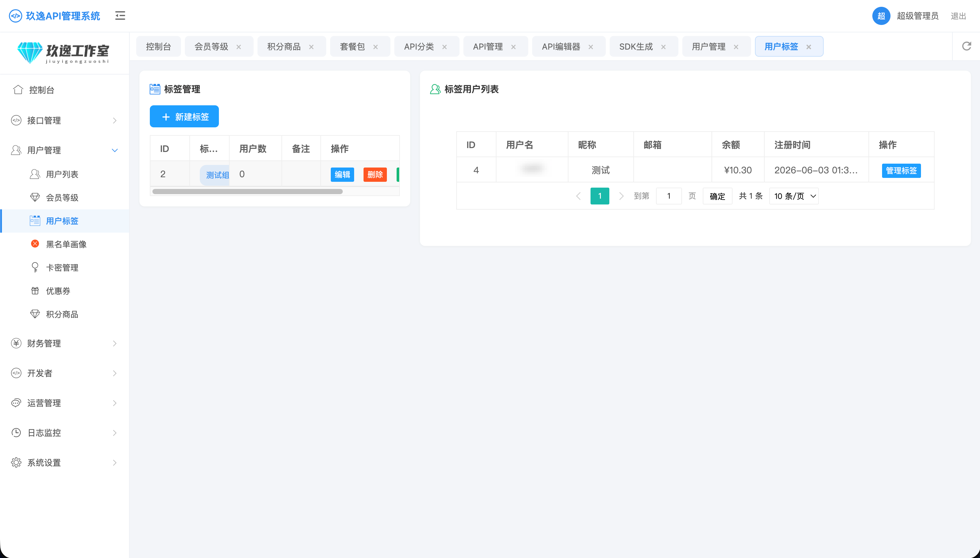Close the 用户管理 tab
980x558 pixels.
click(736, 47)
